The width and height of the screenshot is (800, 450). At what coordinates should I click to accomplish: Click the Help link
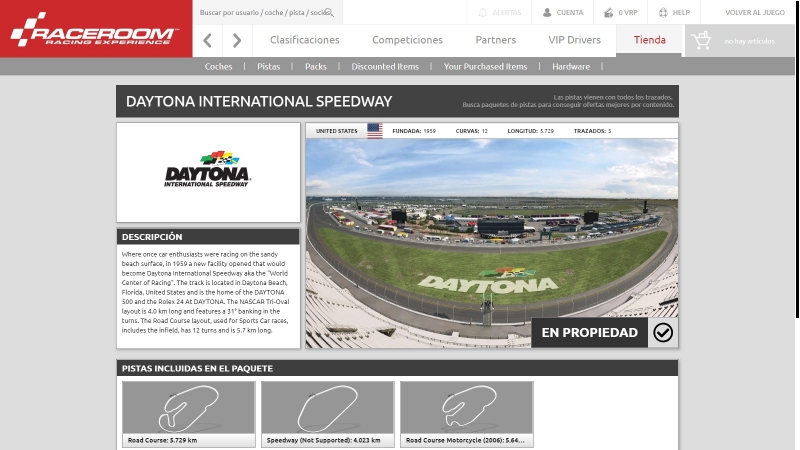tap(681, 13)
